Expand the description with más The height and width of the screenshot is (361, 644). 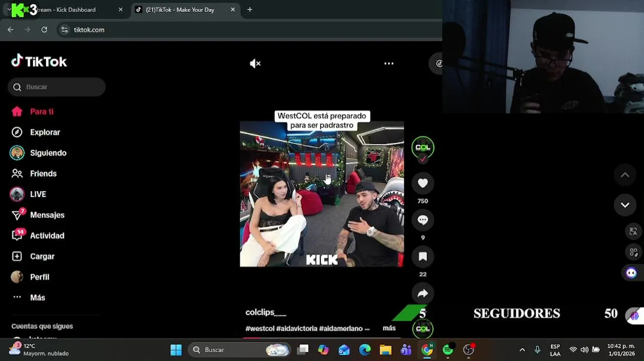pyautogui.click(x=389, y=328)
